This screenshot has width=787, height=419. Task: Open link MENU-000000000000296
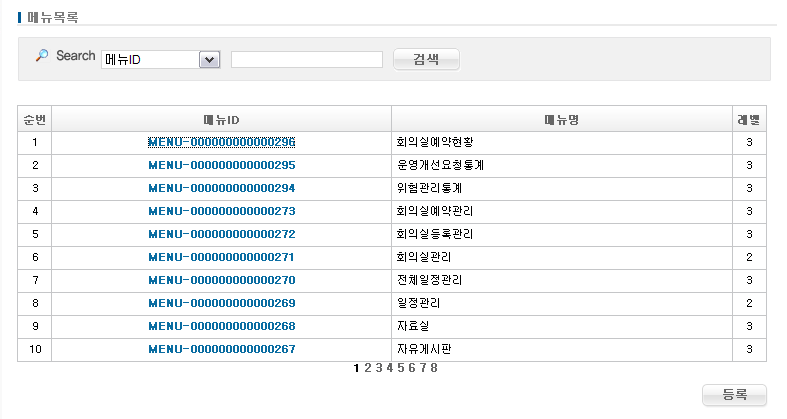[x=221, y=142]
